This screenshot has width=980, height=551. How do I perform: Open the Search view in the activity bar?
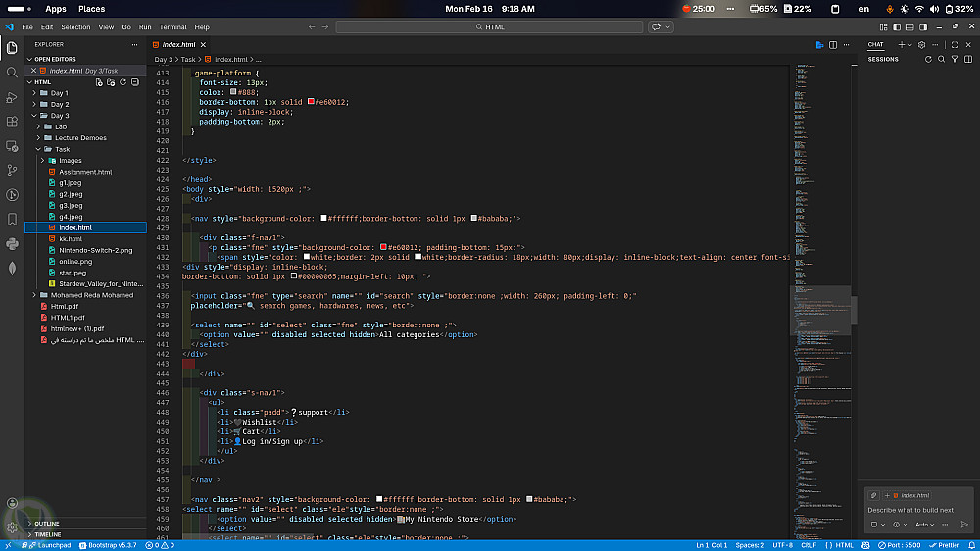pos(12,72)
